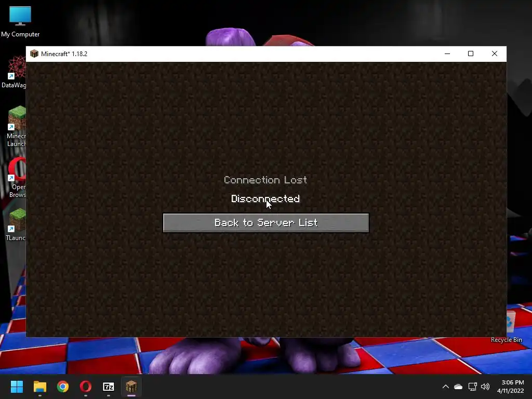Click the Minecraft taskbar icon
This screenshot has width=532, height=399.
131,387
